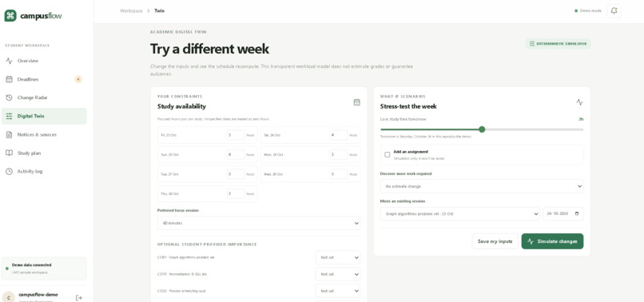Click the campusflow-demo account name
The width and height of the screenshot is (644, 302).
38,295
